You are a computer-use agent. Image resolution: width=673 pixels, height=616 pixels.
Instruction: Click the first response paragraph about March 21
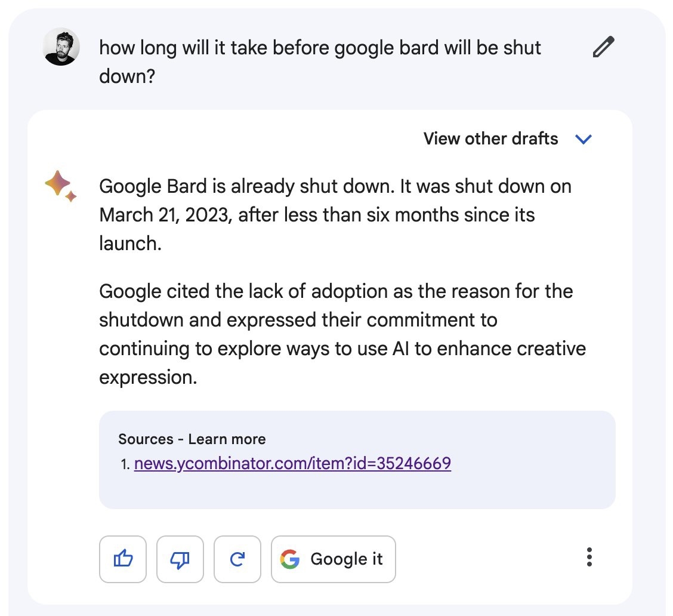[x=335, y=215]
